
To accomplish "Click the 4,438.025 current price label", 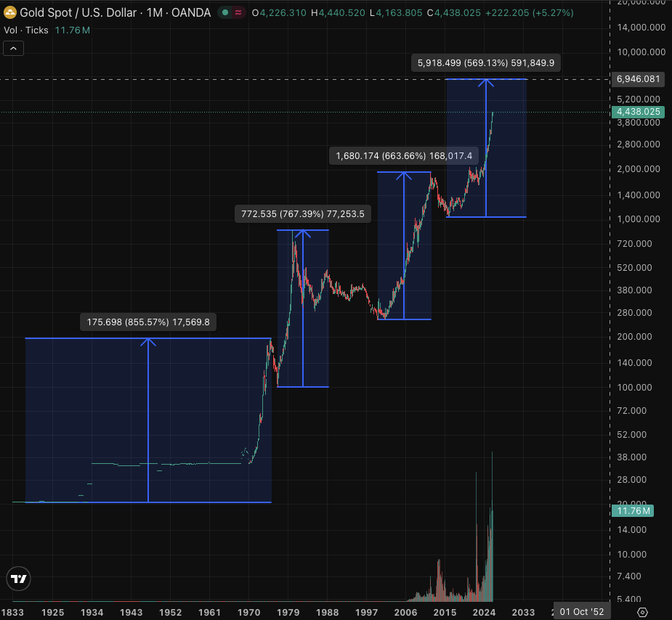I will click(x=638, y=112).
